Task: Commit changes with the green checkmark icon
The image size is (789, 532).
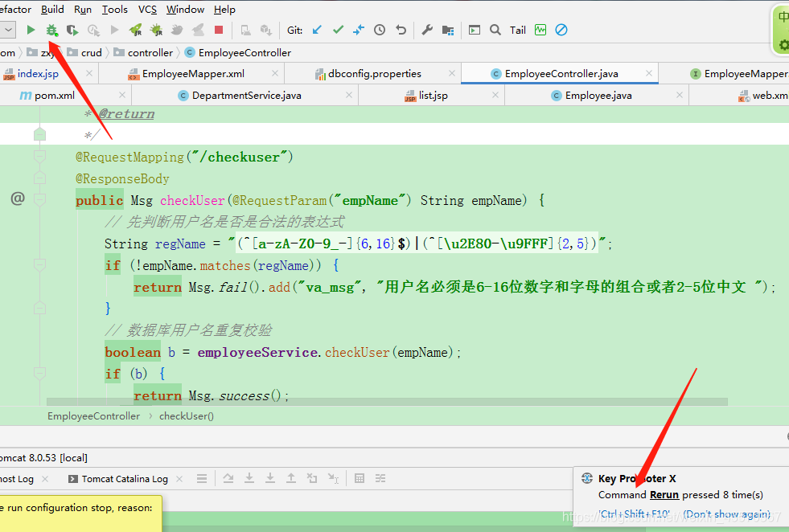Action: point(338,31)
